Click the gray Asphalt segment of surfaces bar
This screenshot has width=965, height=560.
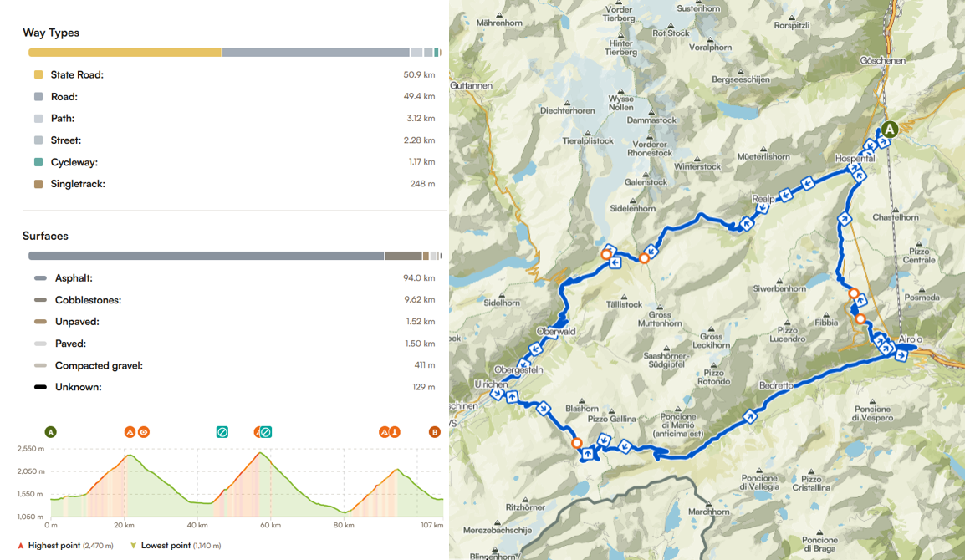(206, 256)
